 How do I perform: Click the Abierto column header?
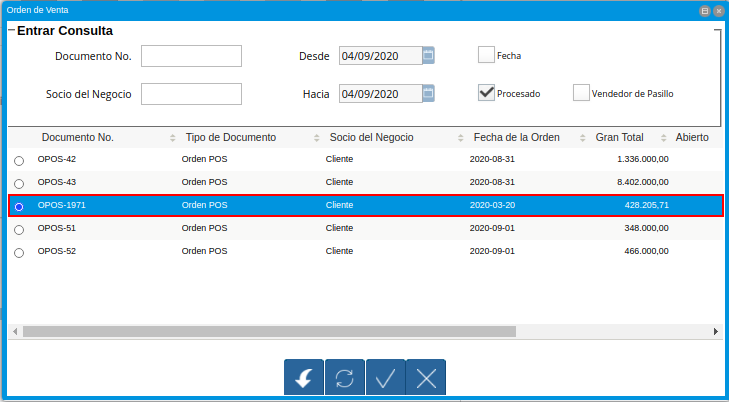coord(692,138)
